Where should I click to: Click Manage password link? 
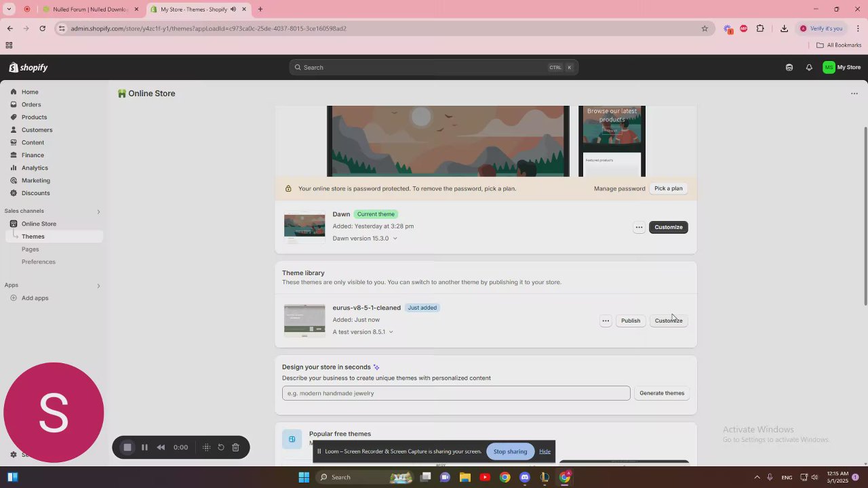(620, 188)
